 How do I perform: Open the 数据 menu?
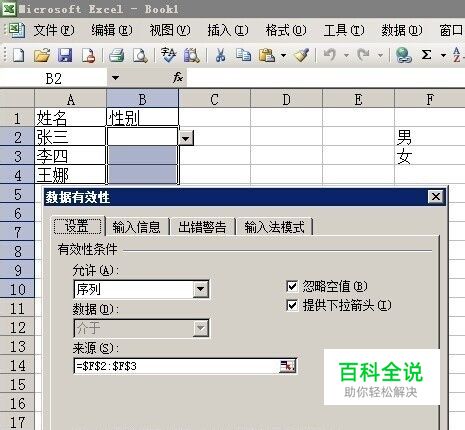(402, 31)
